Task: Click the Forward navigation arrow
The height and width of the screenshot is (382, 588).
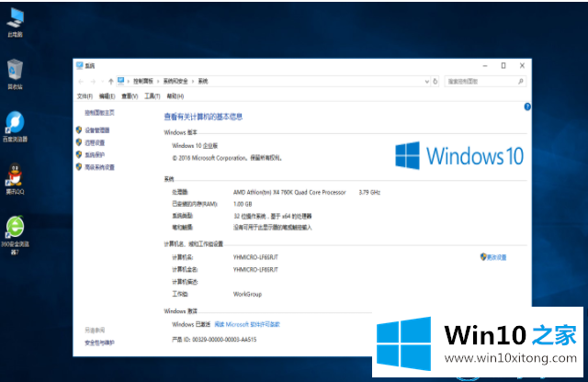Action: (x=93, y=82)
